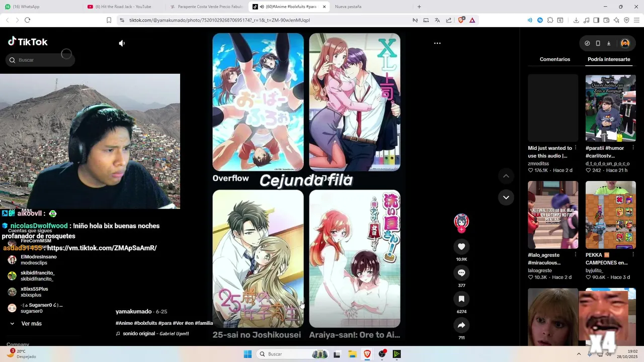Save the post with the bookmark icon
Viewport: 644px width, 362px height.
tap(461, 299)
